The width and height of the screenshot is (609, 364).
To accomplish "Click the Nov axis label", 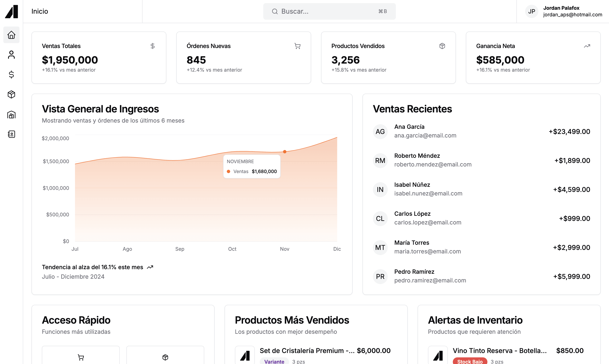I will pyautogui.click(x=285, y=249).
